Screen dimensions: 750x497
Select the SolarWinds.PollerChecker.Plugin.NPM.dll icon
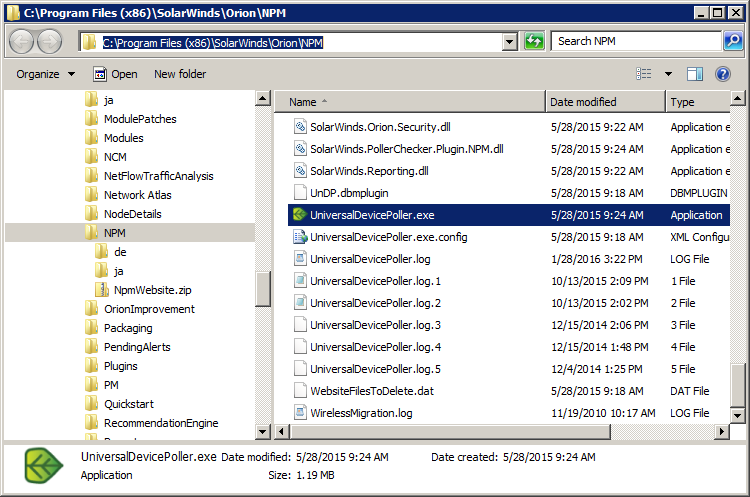click(x=300, y=149)
